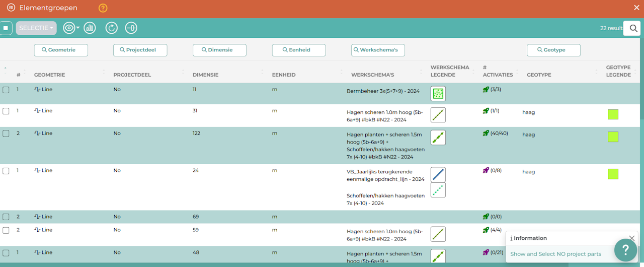The height and width of the screenshot is (267, 644).
Task: Click the dotted green Schoffelen legend icon
Action: coord(438,190)
